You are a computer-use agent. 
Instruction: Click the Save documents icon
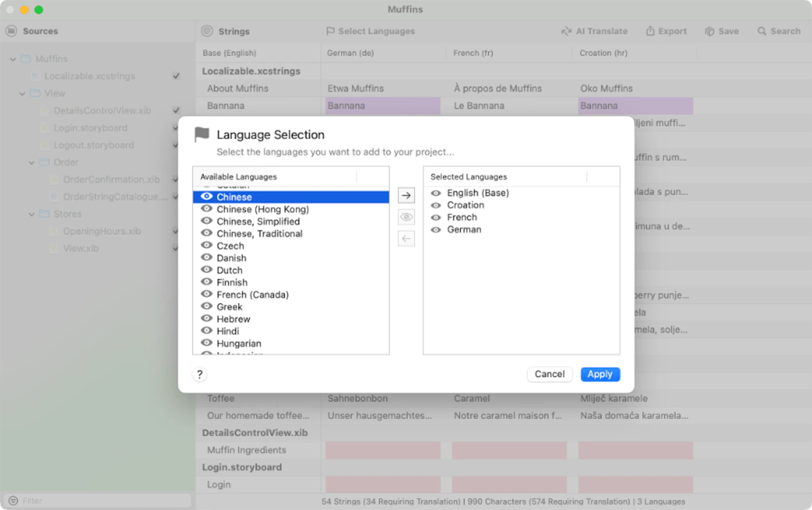[x=709, y=31]
